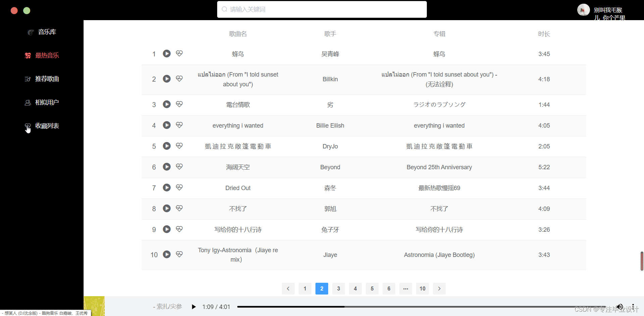
Task: Click artist name 森冬
Action: pyautogui.click(x=330, y=188)
